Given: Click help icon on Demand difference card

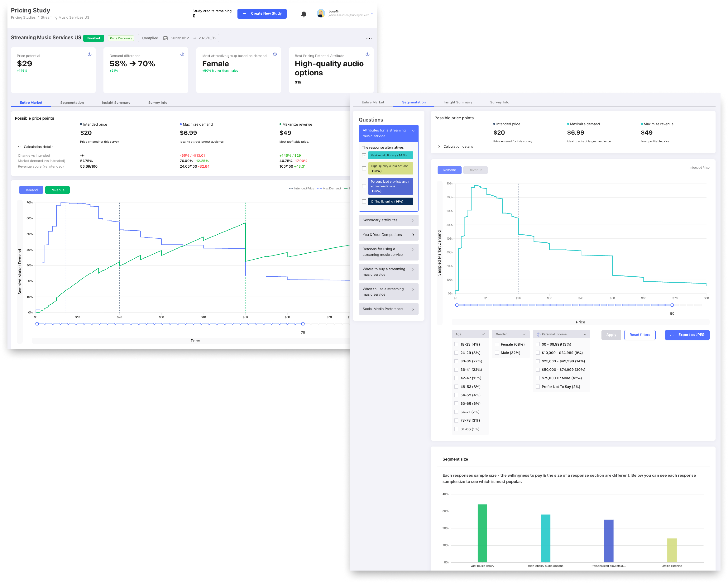Looking at the screenshot, I should tap(182, 54).
